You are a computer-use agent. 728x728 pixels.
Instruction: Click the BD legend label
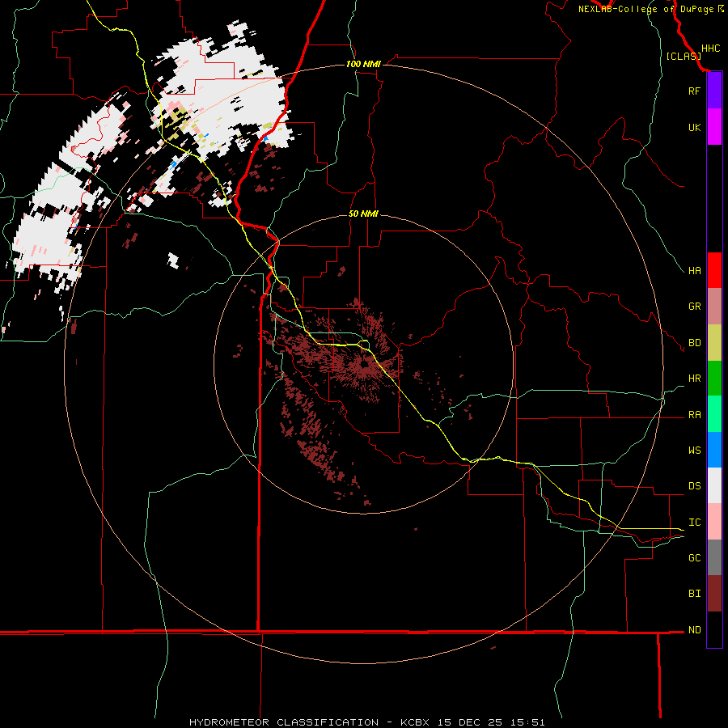click(x=694, y=343)
